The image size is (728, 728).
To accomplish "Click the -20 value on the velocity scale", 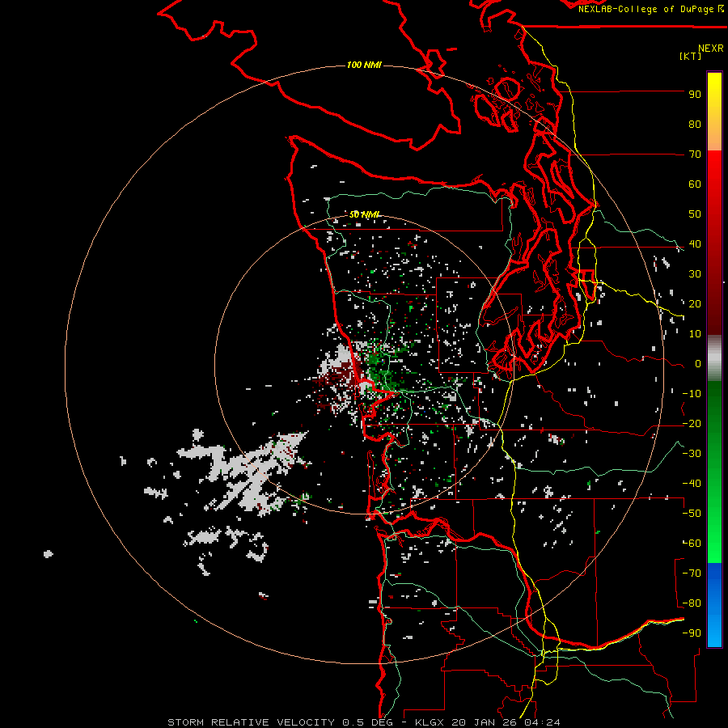I will pos(692,424).
